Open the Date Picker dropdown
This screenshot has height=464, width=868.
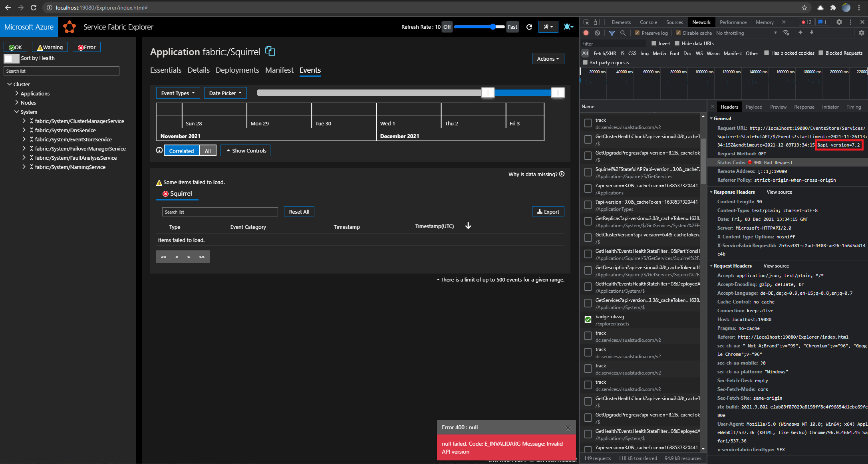point(225,93)
